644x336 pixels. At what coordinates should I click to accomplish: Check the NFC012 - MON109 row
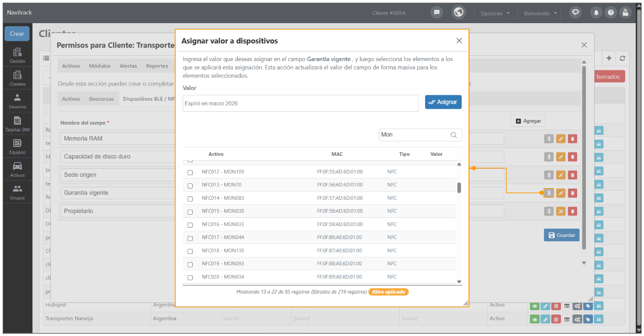click(x=190, y=172)
